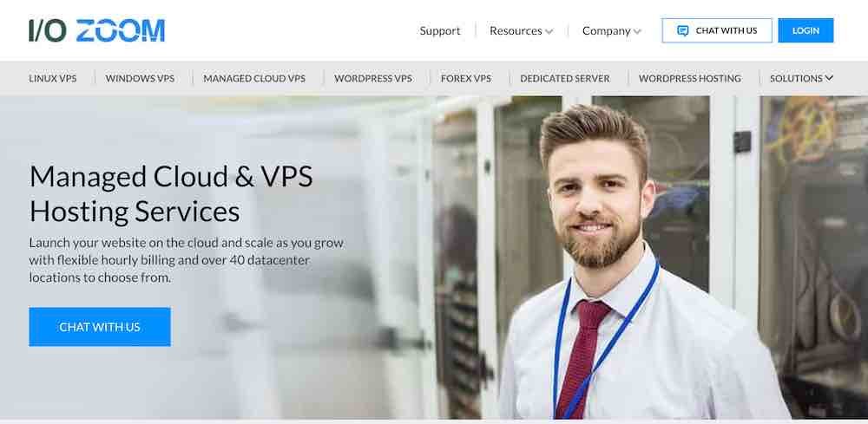
Task: Click the I/O ZOOM logo
Action: (97, 30)
